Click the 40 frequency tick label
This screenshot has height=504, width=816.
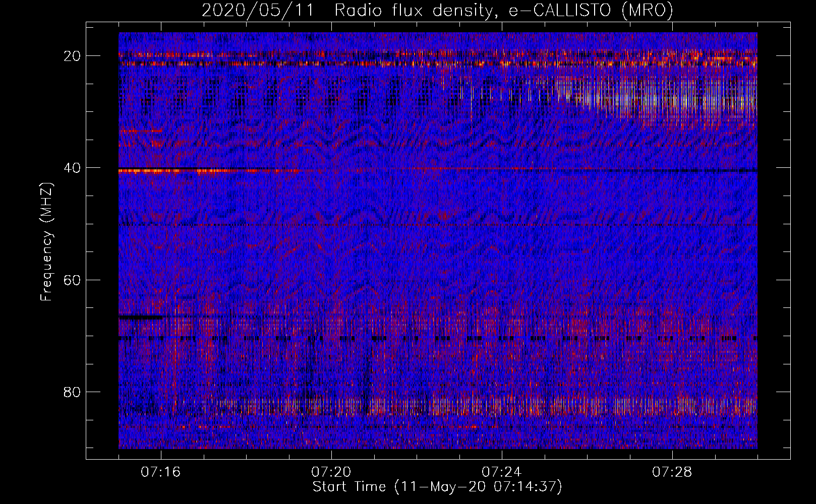[73, 168]
